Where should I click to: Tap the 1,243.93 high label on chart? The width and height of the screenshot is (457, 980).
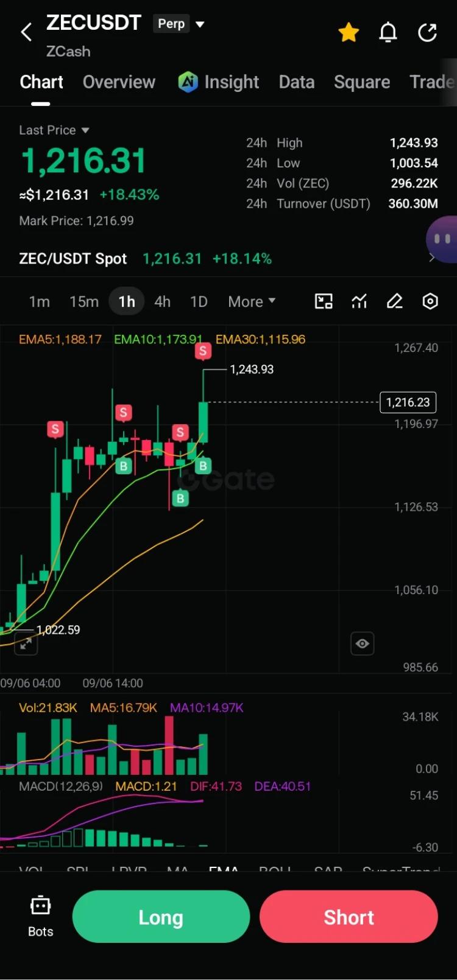point(252,369)
